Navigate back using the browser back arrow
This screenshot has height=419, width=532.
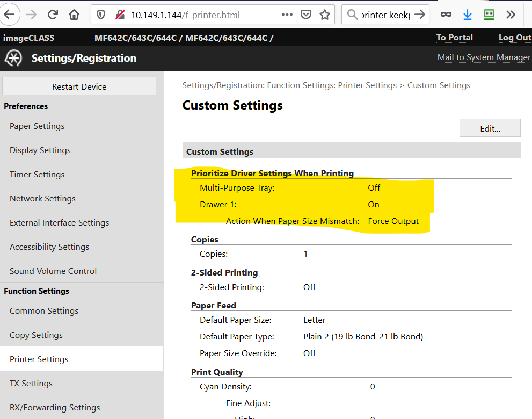[x=11, y=15]
